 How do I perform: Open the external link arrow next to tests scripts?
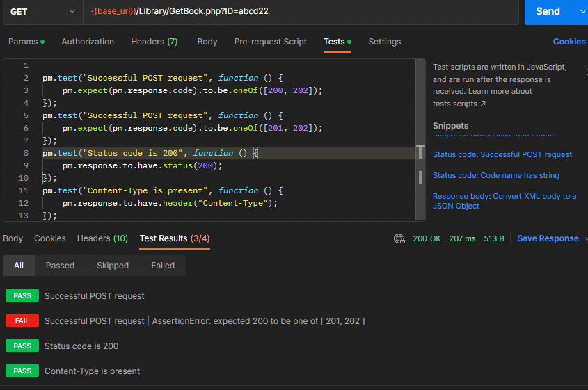tap(483, 104)
